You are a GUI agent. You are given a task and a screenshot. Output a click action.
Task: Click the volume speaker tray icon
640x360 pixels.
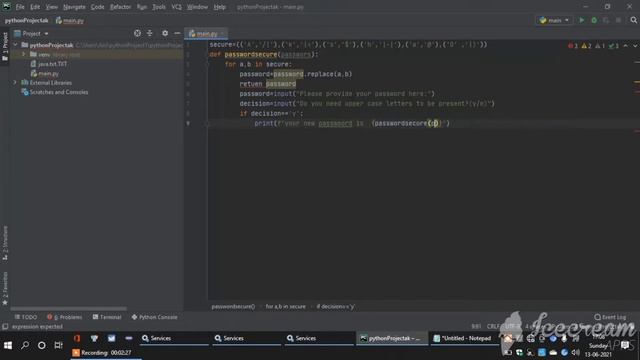tap(576, 353)
